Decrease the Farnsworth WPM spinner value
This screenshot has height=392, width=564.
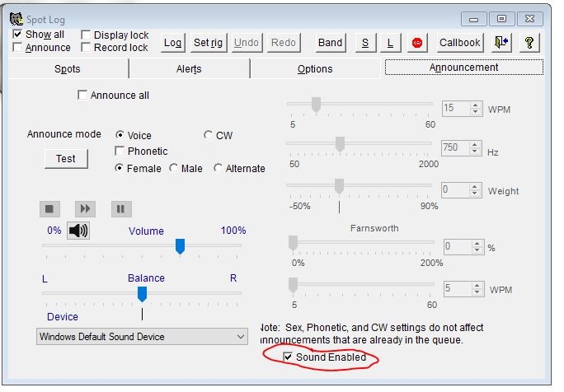click(x=477, y=292)
